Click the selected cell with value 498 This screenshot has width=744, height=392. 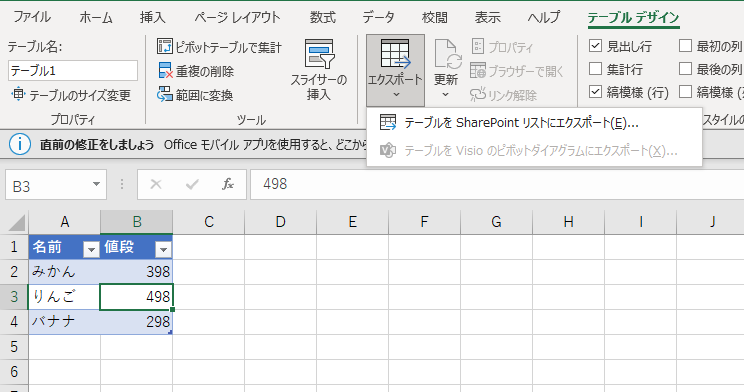click(137, 297)
